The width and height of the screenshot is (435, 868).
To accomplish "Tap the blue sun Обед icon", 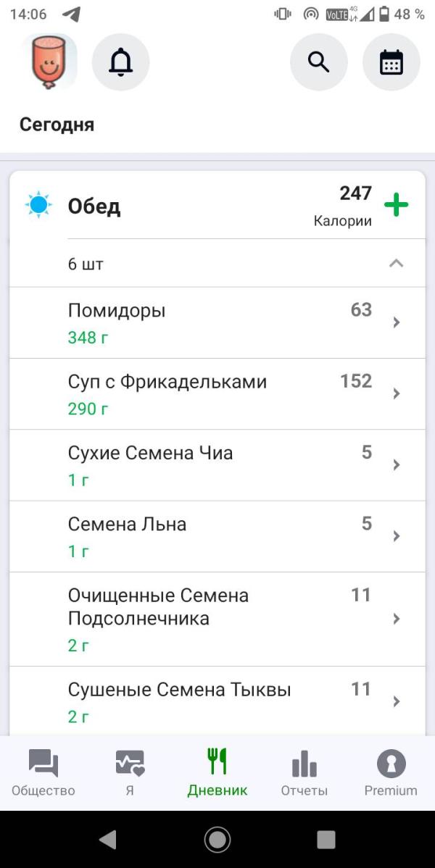I will point(38,206).
